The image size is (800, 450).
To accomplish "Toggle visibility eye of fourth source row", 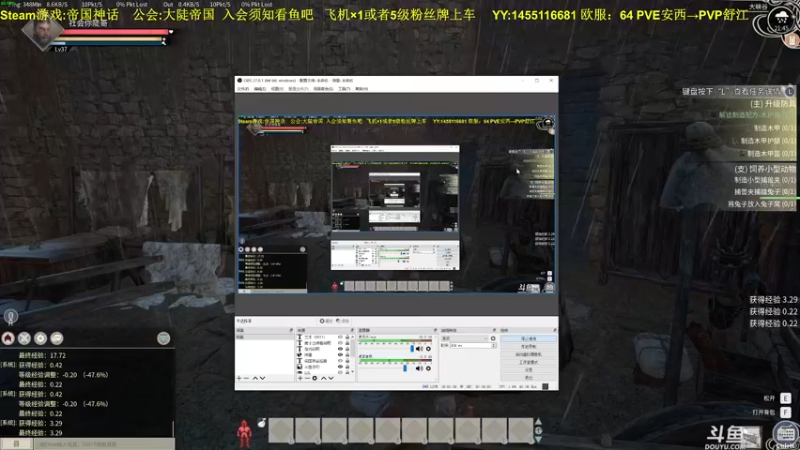I will pos(340,355).
